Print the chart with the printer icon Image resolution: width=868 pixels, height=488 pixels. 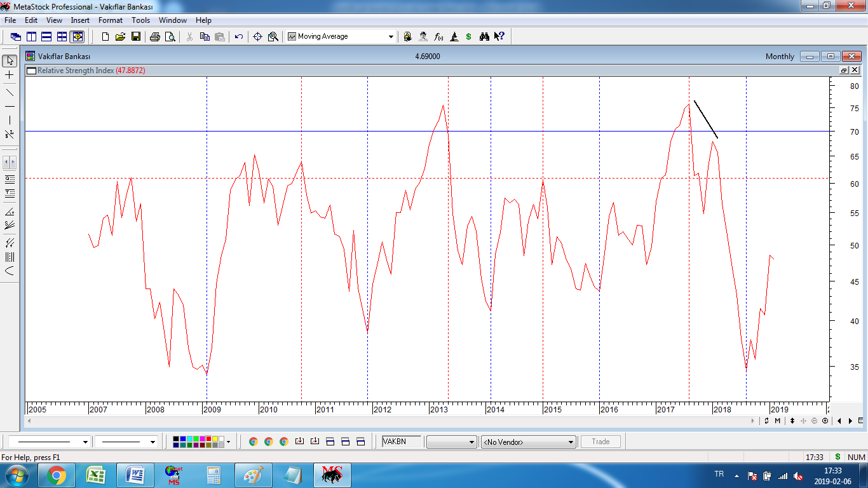(x=154, y=37)
